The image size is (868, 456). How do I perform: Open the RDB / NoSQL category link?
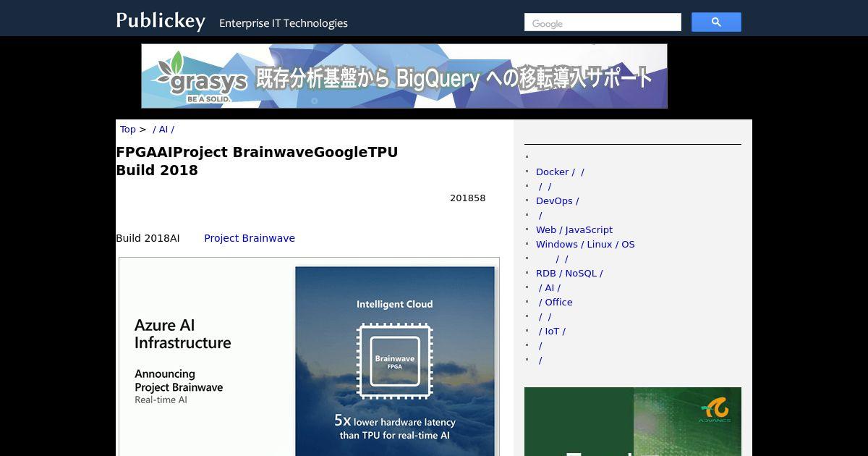pyautogui.click(x=569, y=274)
